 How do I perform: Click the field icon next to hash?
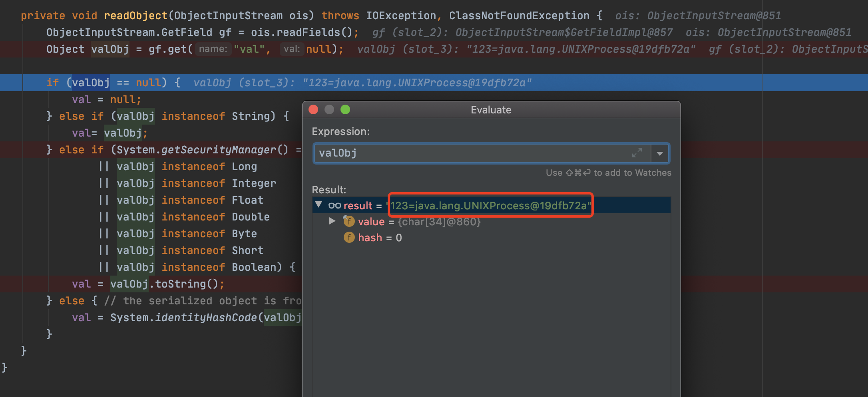point(349,238)
